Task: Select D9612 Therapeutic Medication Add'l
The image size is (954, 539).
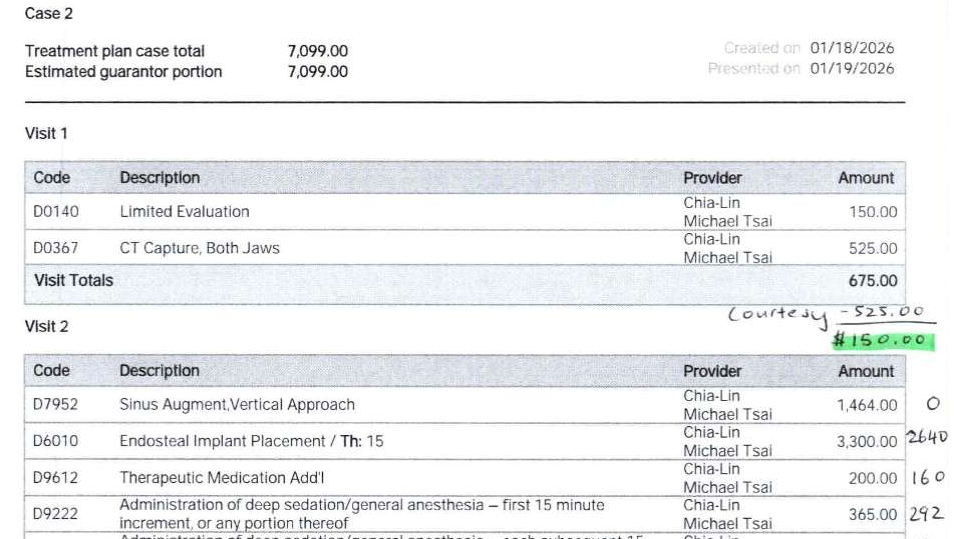Action: (465, 478)
